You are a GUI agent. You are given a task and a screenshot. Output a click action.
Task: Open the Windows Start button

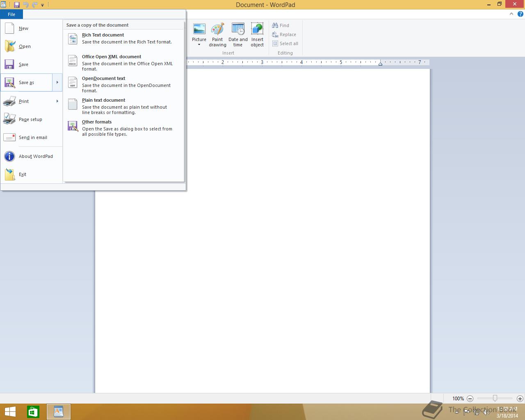click(10, 412)
